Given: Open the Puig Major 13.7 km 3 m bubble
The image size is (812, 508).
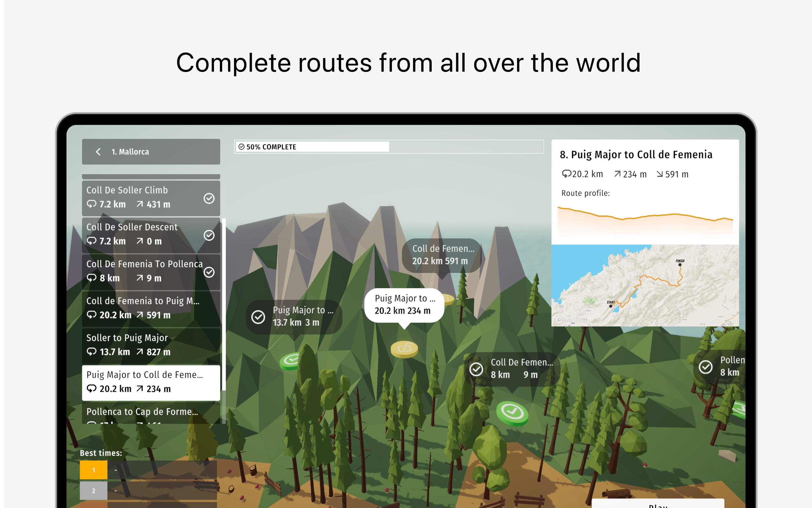Looking at the screenshot, I should tap(294, 317).
